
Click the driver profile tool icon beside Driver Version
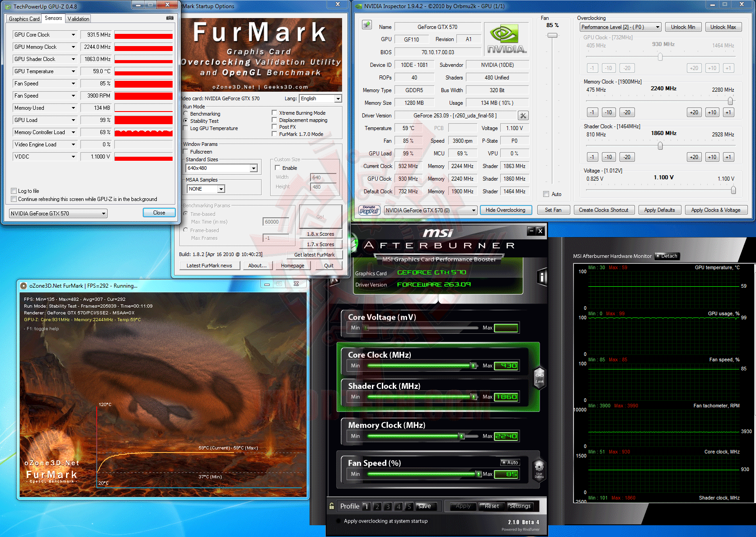coord(523,116)
